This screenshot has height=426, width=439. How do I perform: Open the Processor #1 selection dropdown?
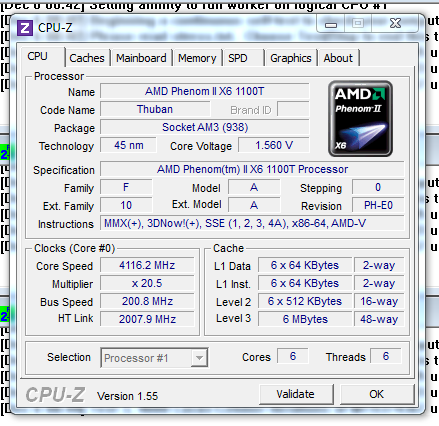(x=154, y=358)
